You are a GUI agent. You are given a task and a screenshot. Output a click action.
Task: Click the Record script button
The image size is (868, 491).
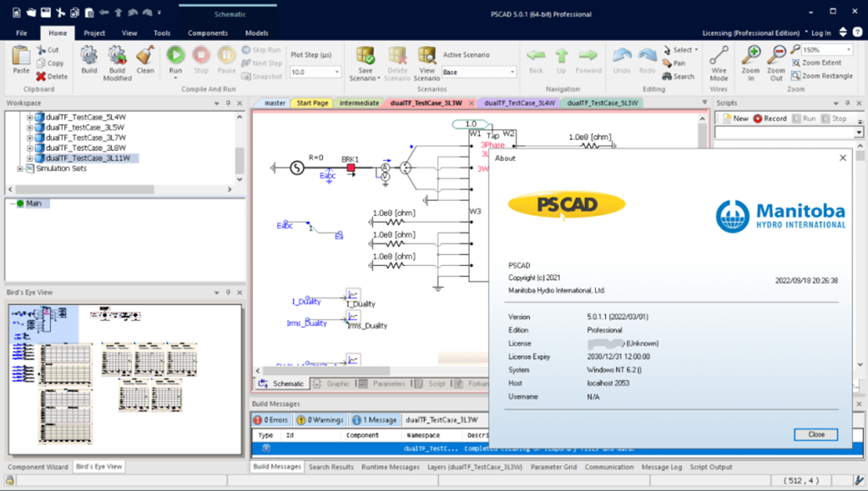pos(770,118)
